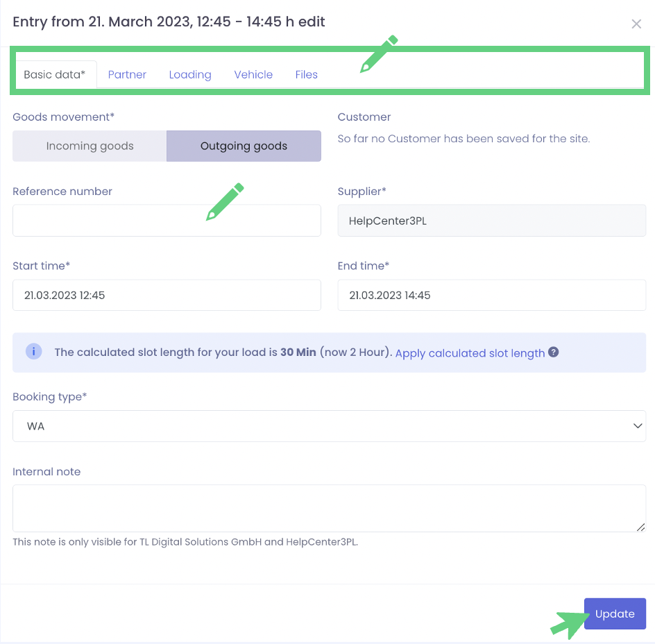Image resolution: width=655 pixels, height=644 pixels.
Task: Click the green pencil over Reference number
Action: [x=226, y=201]
